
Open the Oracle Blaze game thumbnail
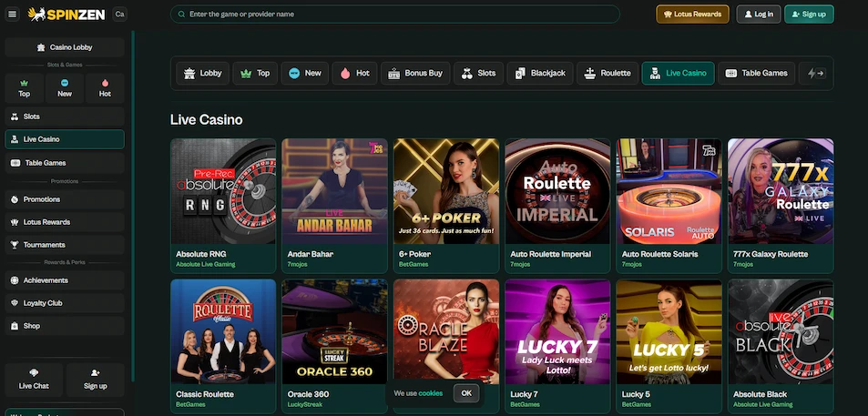[x=446, y=332]
